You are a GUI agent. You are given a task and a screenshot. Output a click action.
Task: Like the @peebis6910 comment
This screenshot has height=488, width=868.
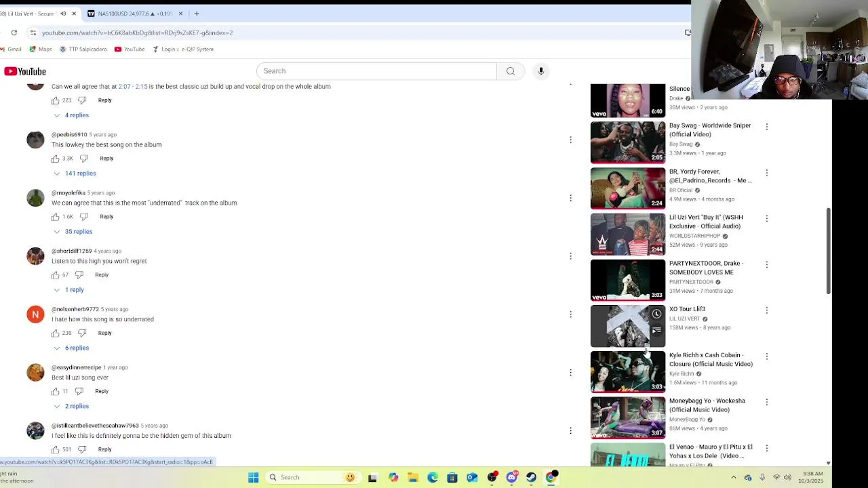(x=55, y=159)
